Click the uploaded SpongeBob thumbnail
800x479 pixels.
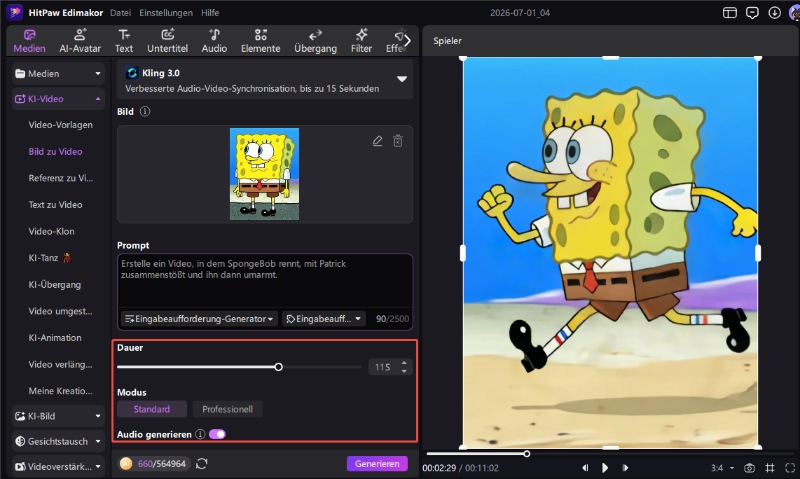[x=264, y=174]
